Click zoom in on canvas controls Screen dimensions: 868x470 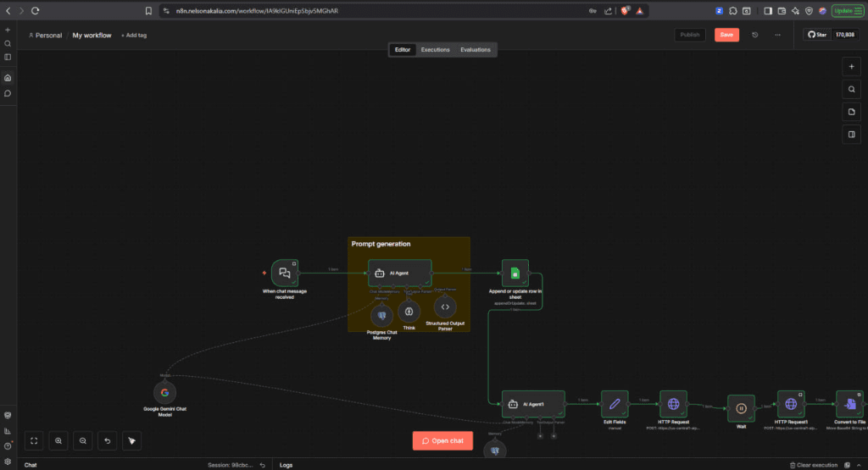58,440
